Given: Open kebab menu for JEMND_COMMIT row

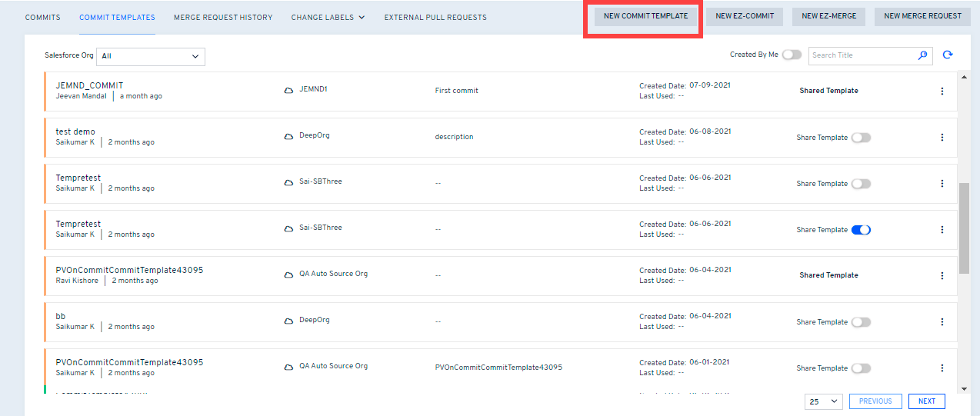Looking at the screenshot, I should [x=942, y=92].
